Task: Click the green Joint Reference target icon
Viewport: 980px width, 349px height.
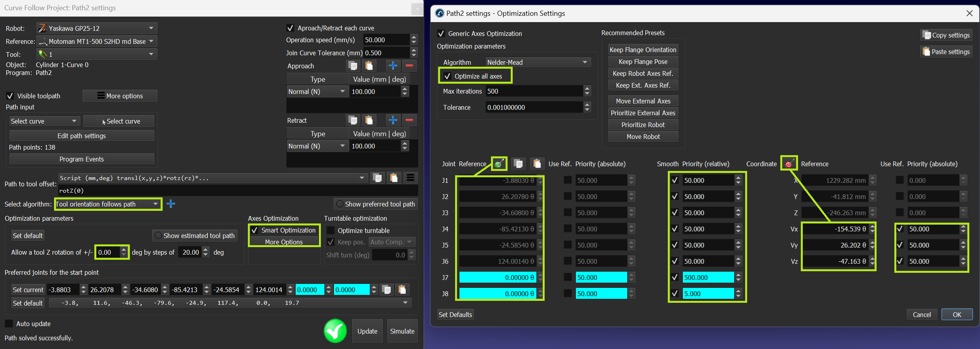Action: click(499, 163)
